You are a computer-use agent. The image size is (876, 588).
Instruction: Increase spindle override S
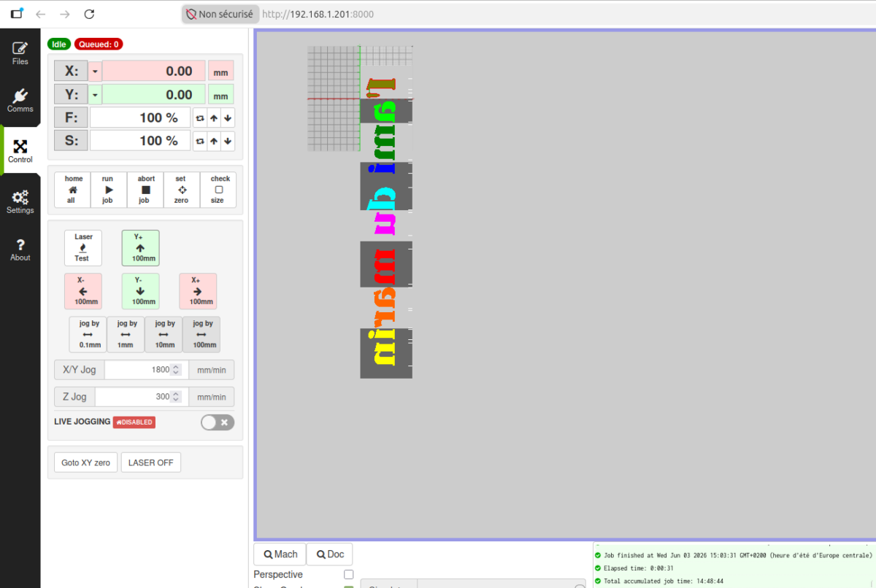coord(213,141)
